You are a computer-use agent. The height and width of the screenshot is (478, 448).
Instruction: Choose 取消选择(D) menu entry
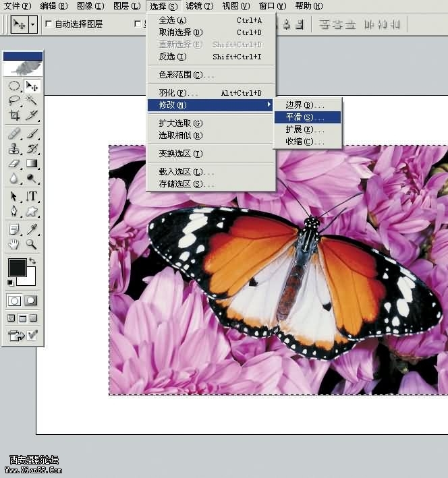tap(211, 32)
